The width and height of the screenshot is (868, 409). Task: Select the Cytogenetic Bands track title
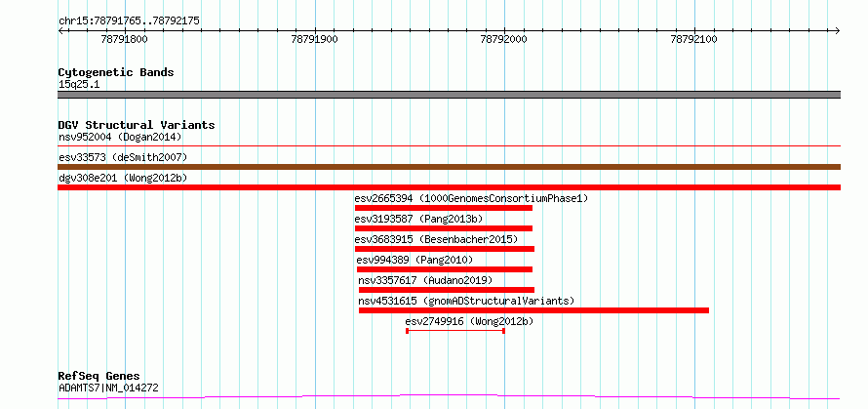pyautogui.click(x=116, y=72)
